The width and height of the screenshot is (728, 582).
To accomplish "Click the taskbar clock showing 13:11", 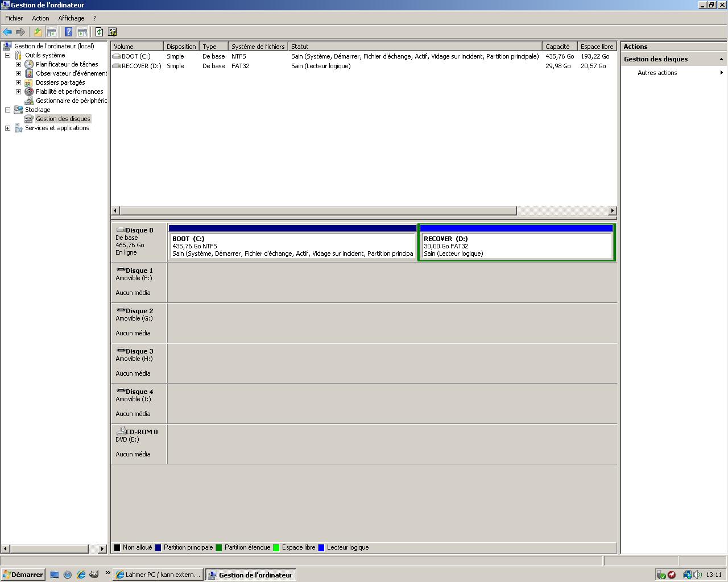I will 714,575.
